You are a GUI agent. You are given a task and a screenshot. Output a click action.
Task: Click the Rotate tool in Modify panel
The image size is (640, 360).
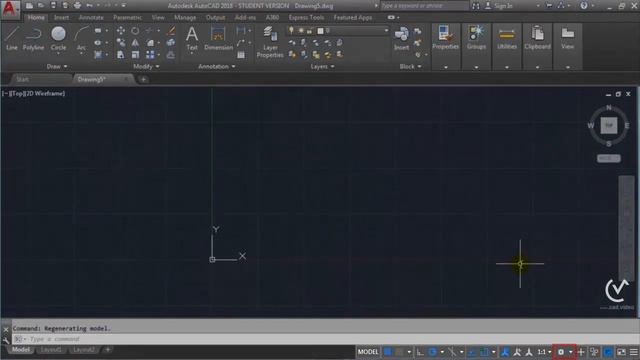(135, 31)
